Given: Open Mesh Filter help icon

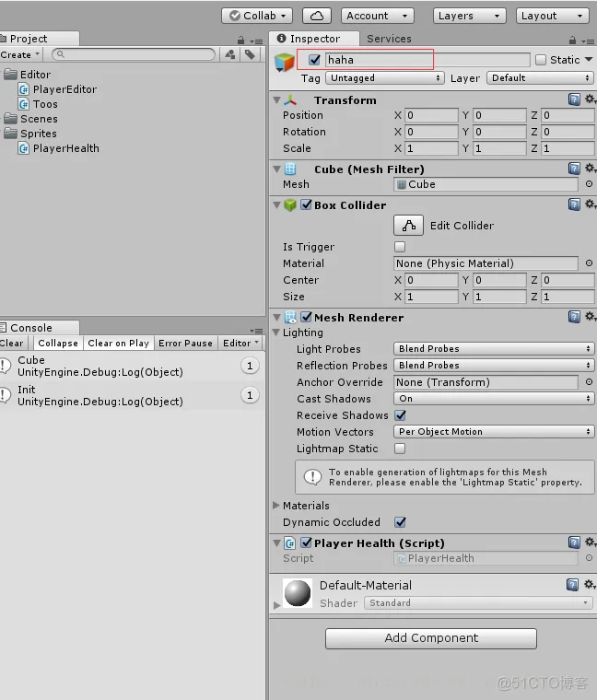Looking at the screenshot, I should coord(574,169).
